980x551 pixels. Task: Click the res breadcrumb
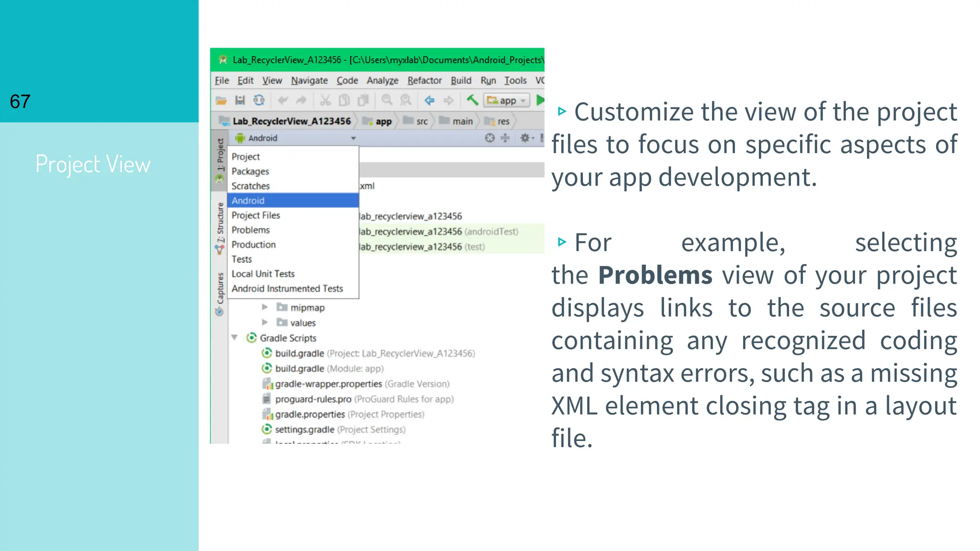click(497, 121)
